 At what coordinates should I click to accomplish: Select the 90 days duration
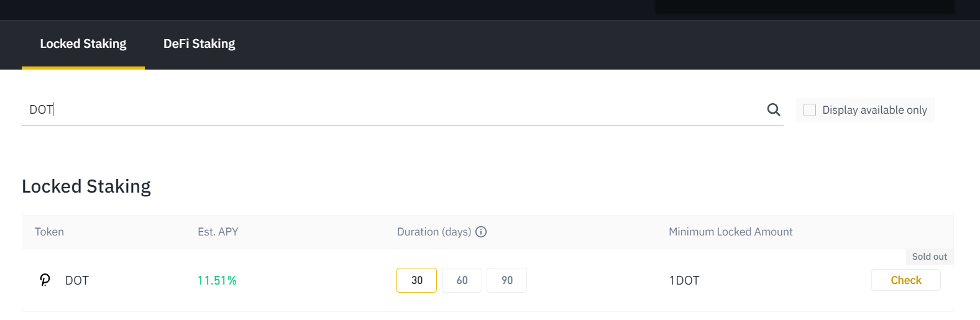click(x=507, y=280)
